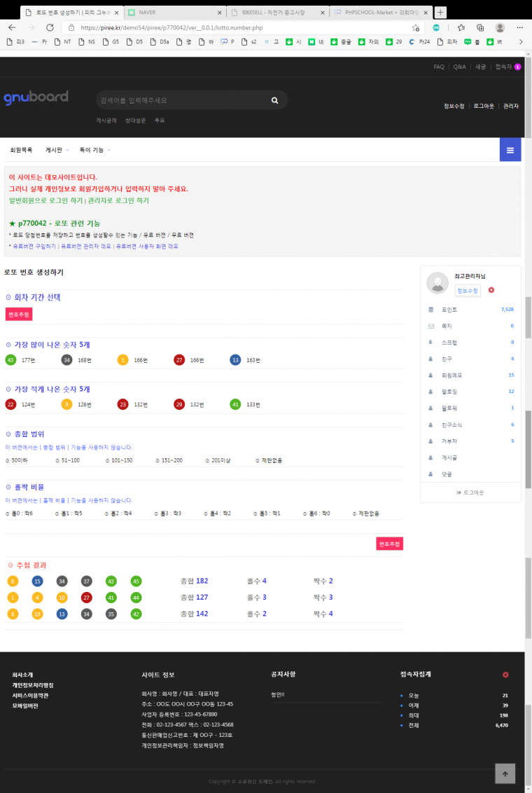This screenshot has width=532, height=793.
Task: Expand the bookmarks bar overflow chevron
Action: tap(520, 42)
